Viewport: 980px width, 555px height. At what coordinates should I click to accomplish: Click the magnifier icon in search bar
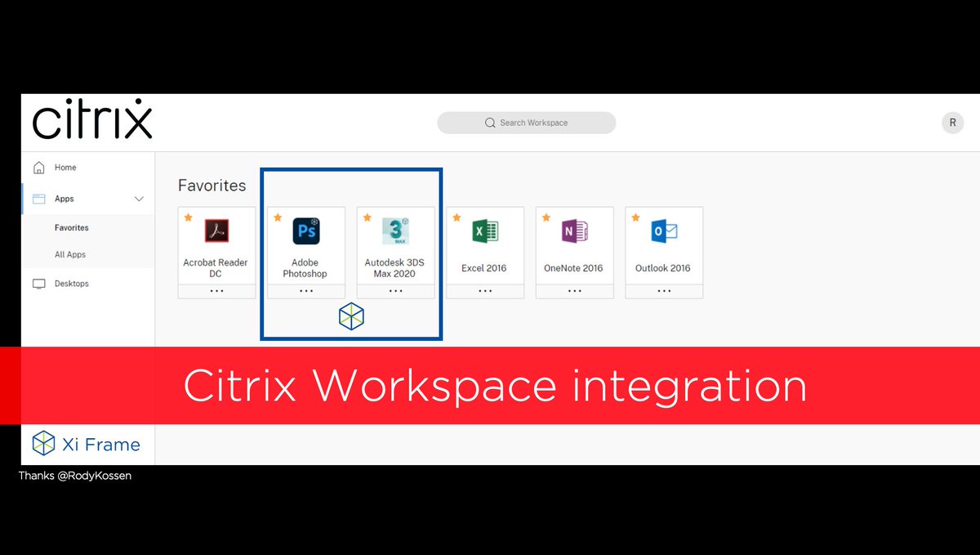(490, 123)
